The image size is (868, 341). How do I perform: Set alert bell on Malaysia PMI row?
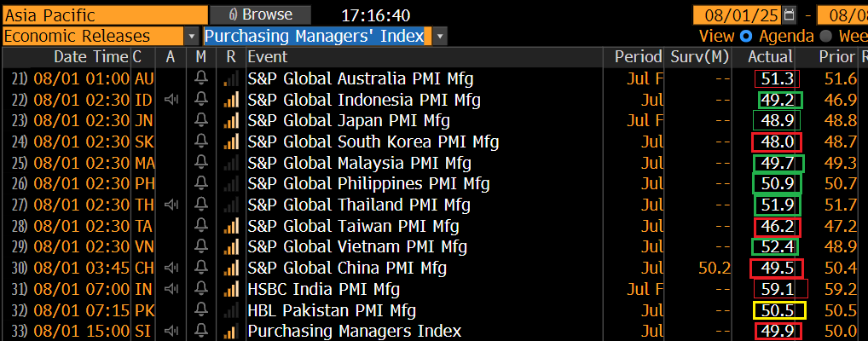point(201,163)
